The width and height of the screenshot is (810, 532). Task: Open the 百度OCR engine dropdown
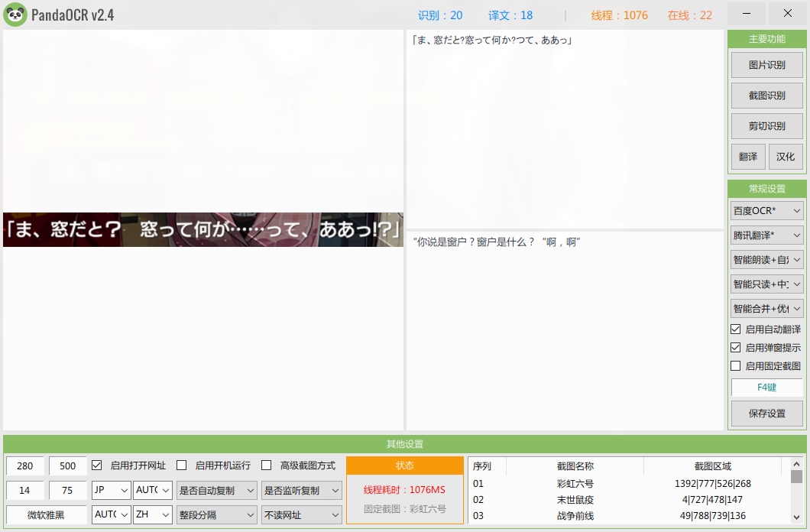click(x=766, y=210)
